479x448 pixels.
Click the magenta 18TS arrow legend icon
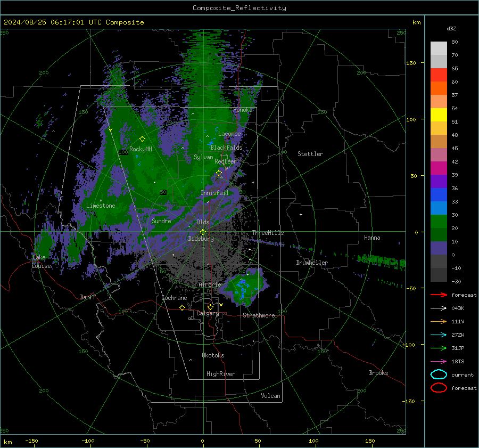pyautogui.click(x=439, y=362)
